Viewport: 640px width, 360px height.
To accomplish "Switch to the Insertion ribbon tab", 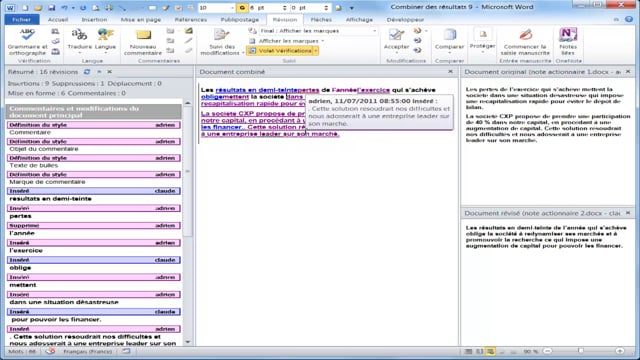I will click(x=94, y=20).
